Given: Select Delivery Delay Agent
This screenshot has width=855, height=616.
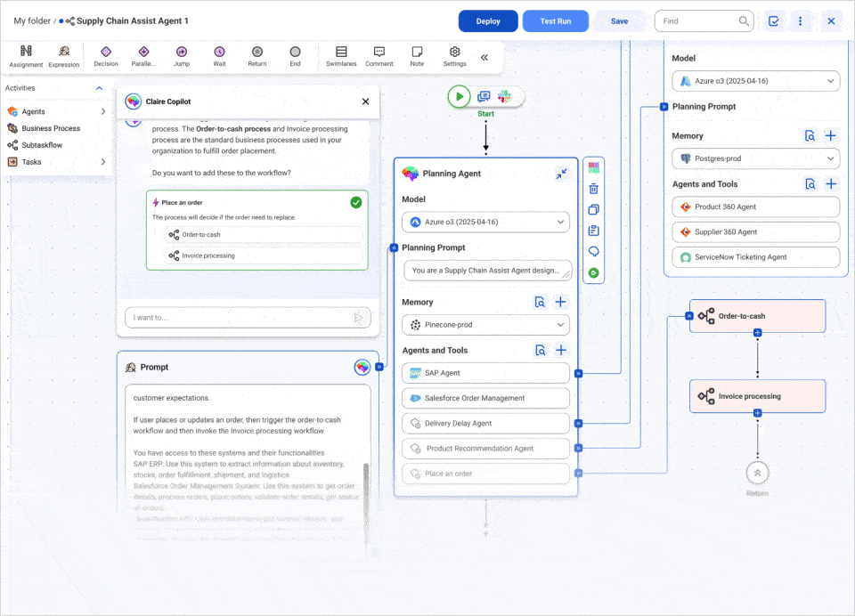Looking at the screenshot, I should [x=486, y=423].
